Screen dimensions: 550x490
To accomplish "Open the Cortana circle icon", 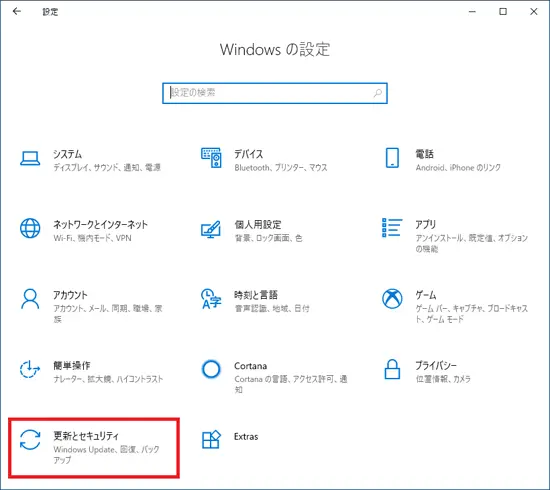I will [x=211, y=369].
